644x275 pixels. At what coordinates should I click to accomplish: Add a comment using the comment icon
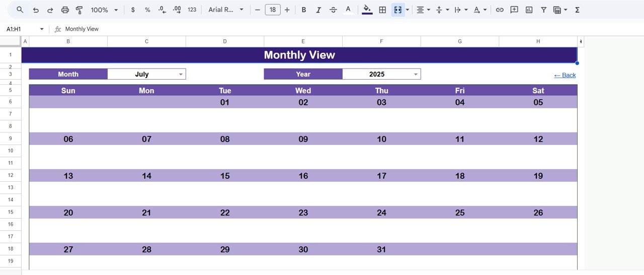coord(514,10)
